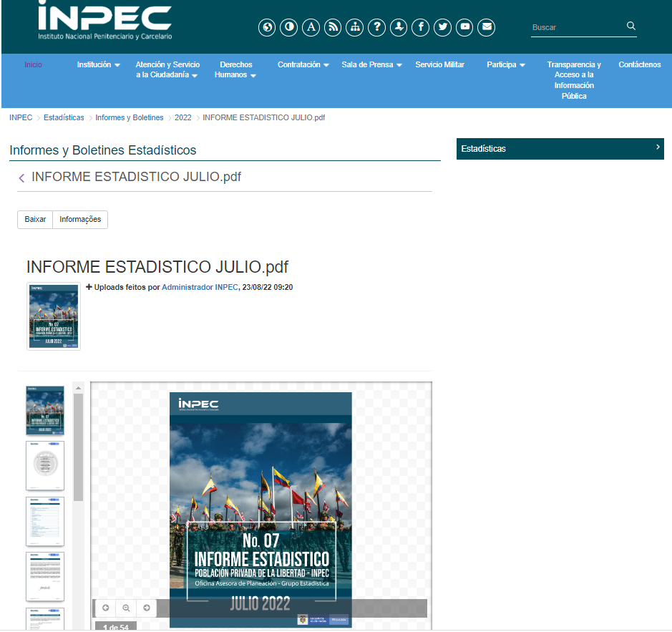
Task: Open the Contáctenos menu item
Action: [x=639, y=64]
